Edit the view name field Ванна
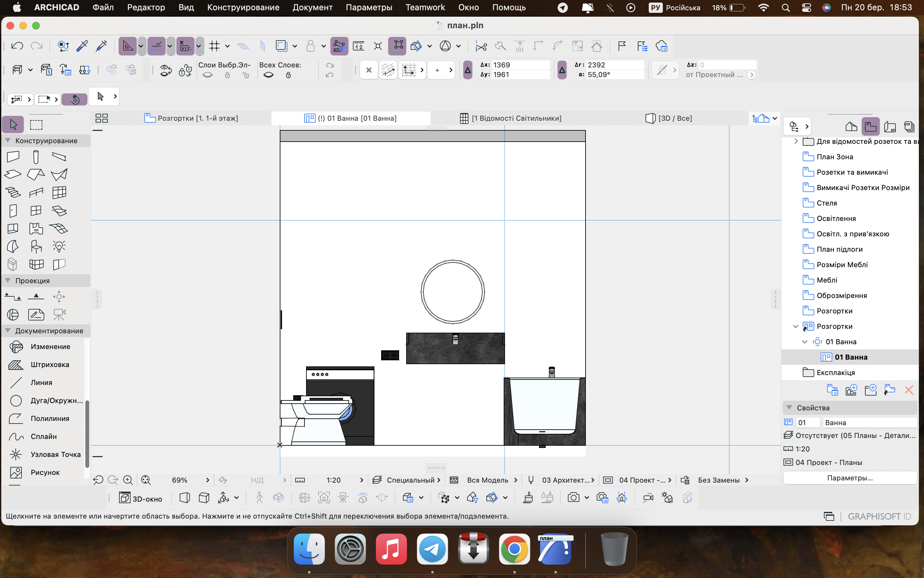 tap(869, 422)
